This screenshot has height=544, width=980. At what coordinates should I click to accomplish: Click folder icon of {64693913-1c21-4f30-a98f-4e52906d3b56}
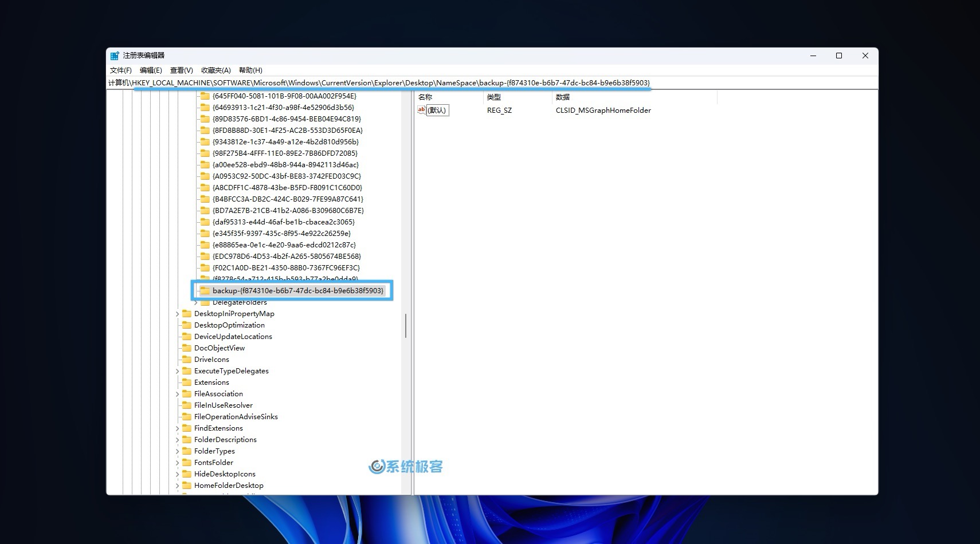[x=205, y=108]
